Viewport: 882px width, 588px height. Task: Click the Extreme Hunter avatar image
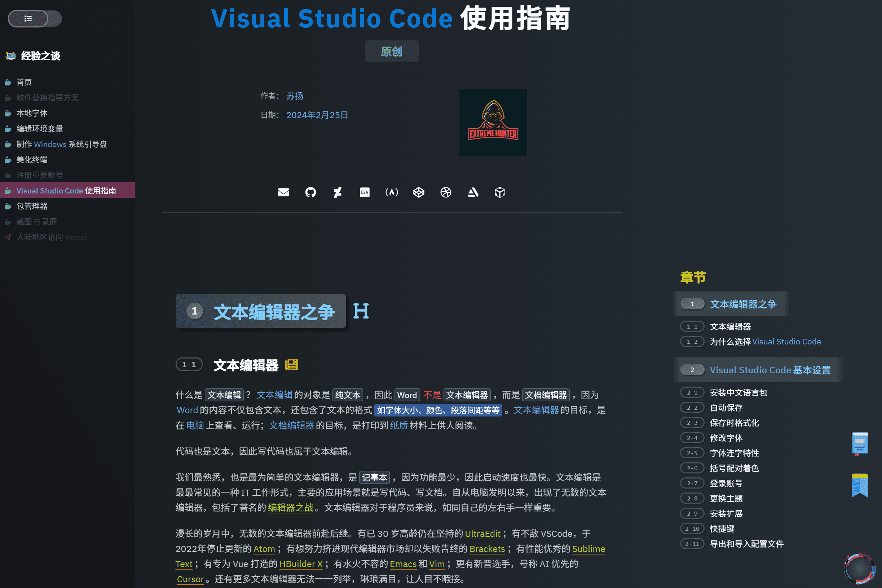point(493,122)
